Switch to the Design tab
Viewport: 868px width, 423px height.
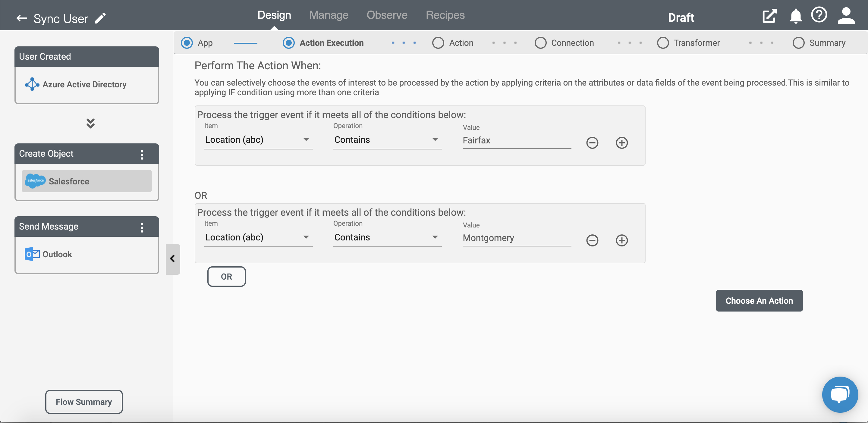coord(274,15)
